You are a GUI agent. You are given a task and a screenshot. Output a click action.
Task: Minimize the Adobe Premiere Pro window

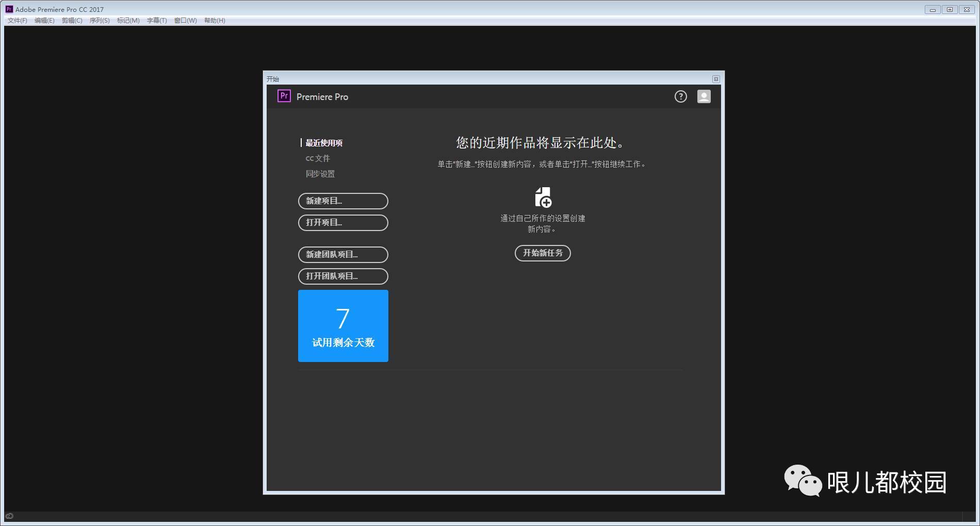[933, 10]
